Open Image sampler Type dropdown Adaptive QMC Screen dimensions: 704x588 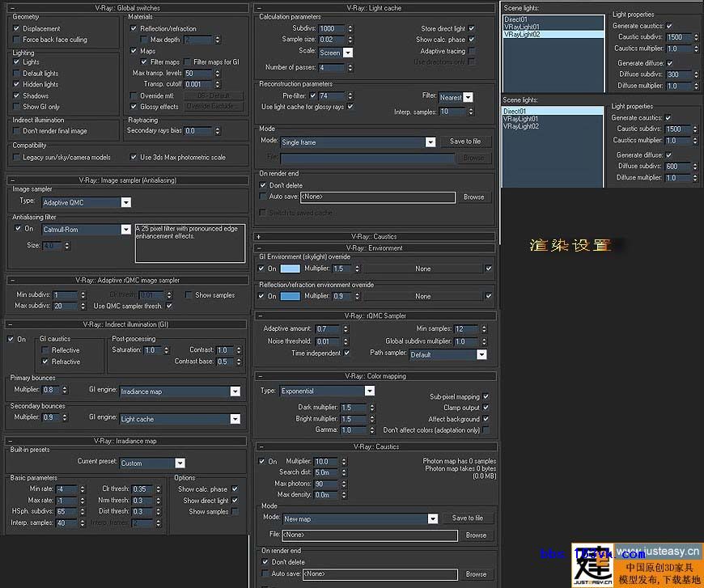(x=87, y=202)
